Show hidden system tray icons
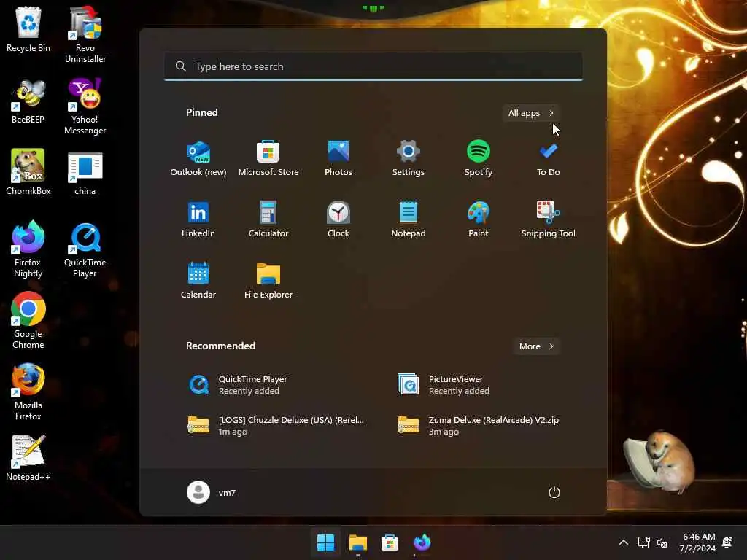 click(623, 542)
